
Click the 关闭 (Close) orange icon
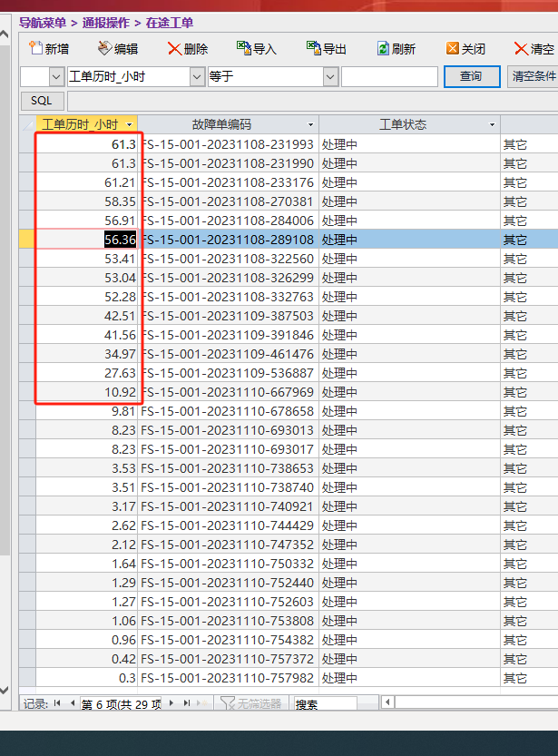tap(453, 48)
